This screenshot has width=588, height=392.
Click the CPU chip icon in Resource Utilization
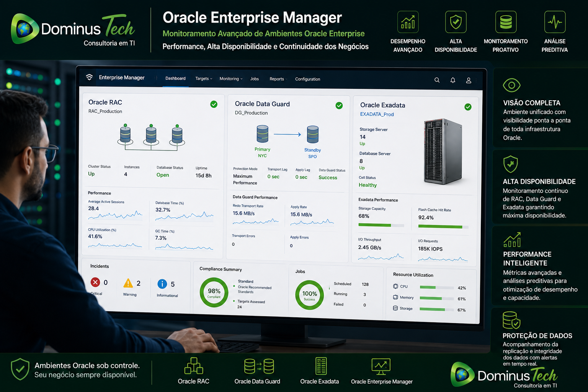pos(395,286)
